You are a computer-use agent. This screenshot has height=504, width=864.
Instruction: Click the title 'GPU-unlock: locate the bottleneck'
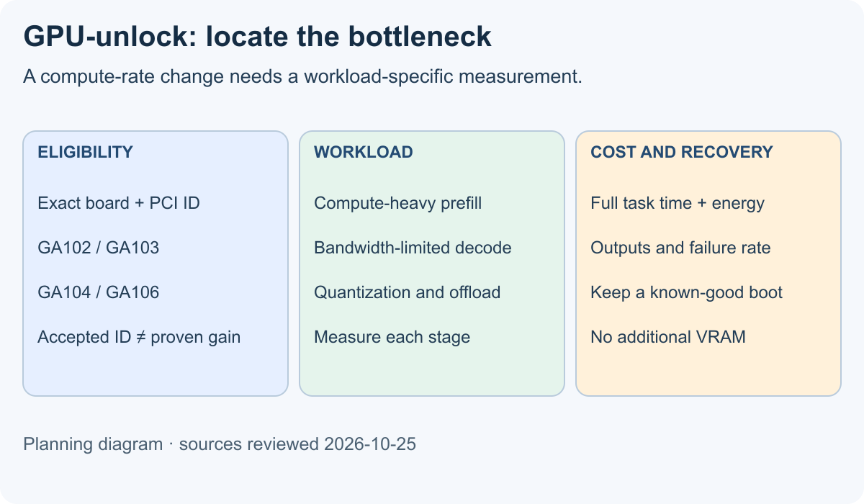pyautogui.click(x=258, y=37)
